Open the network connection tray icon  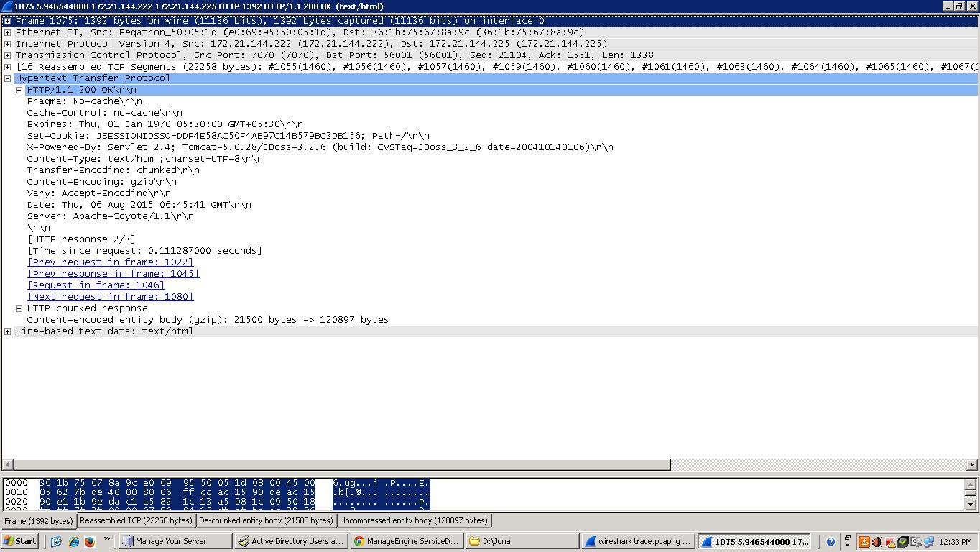tap(929, 541)
